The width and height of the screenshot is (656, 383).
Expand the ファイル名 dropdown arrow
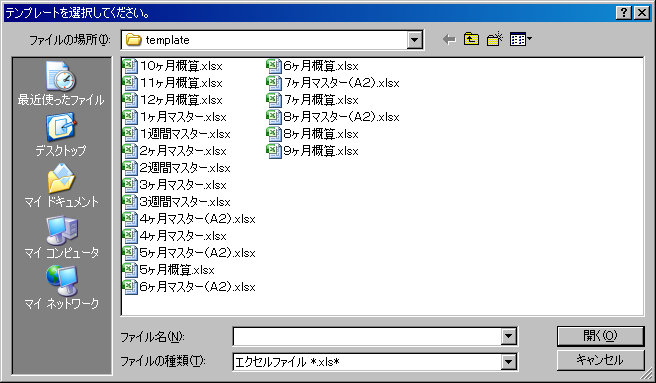coord(508,336)
